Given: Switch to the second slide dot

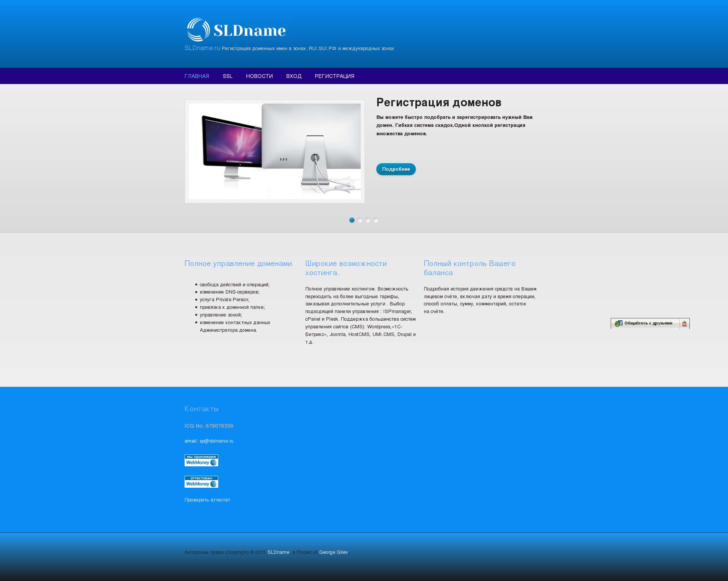Looking at the screenshot, I should pyautogui.click(x=360, y=220).
